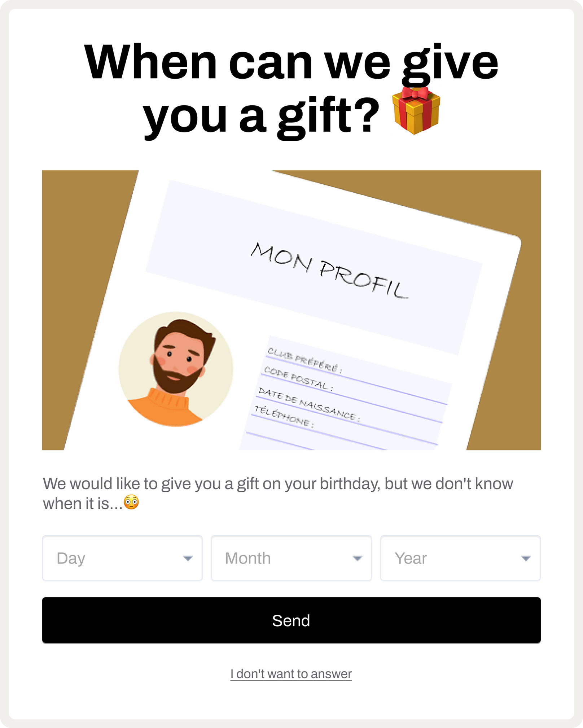Click the Day dropdown arrow
583x728 pixels.
coord(188,558)
